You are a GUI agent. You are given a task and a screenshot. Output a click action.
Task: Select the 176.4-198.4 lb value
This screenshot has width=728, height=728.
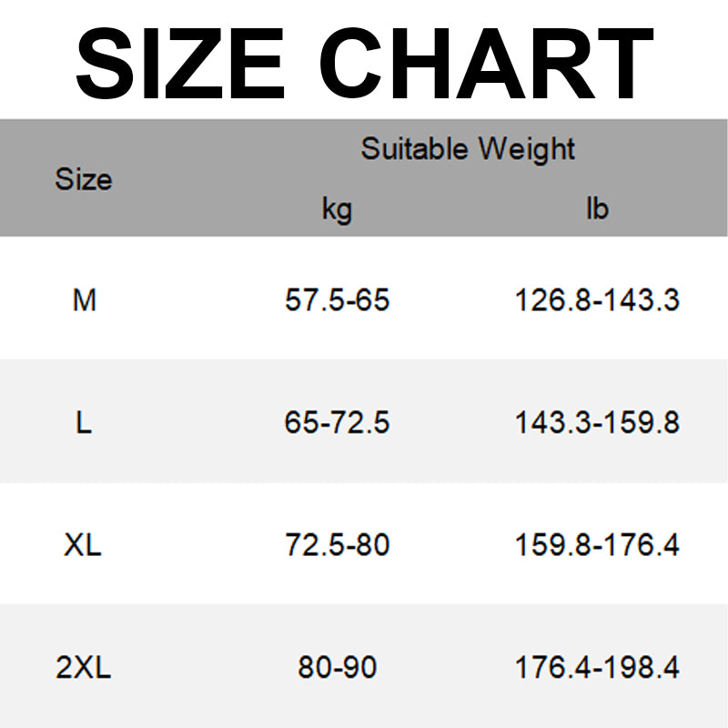click(597, 668)
